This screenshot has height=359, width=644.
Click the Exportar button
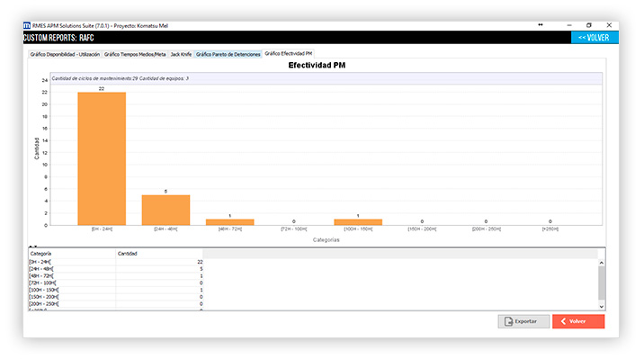click(x=523, y=321)
